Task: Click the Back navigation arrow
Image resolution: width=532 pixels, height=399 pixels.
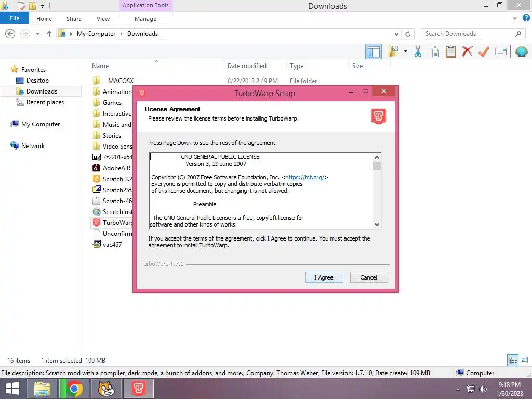Action: (x=10, y=34)
